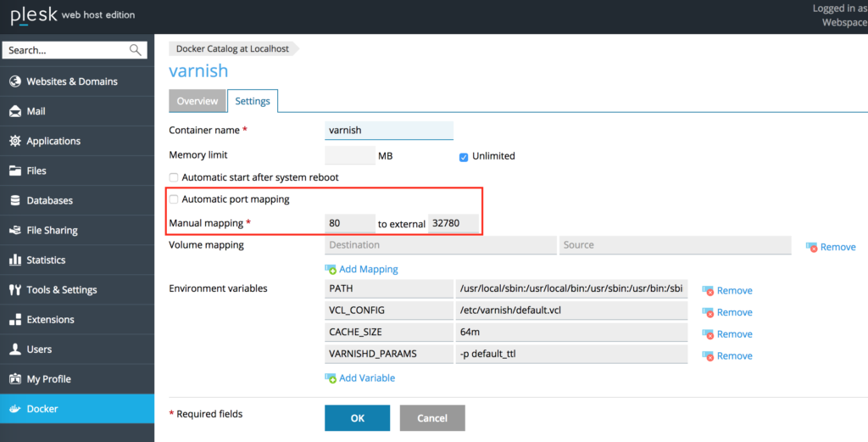This screenshot has height=442, width=868.
Task: Click the volume Destination field
Action: [x=441, y=245]
